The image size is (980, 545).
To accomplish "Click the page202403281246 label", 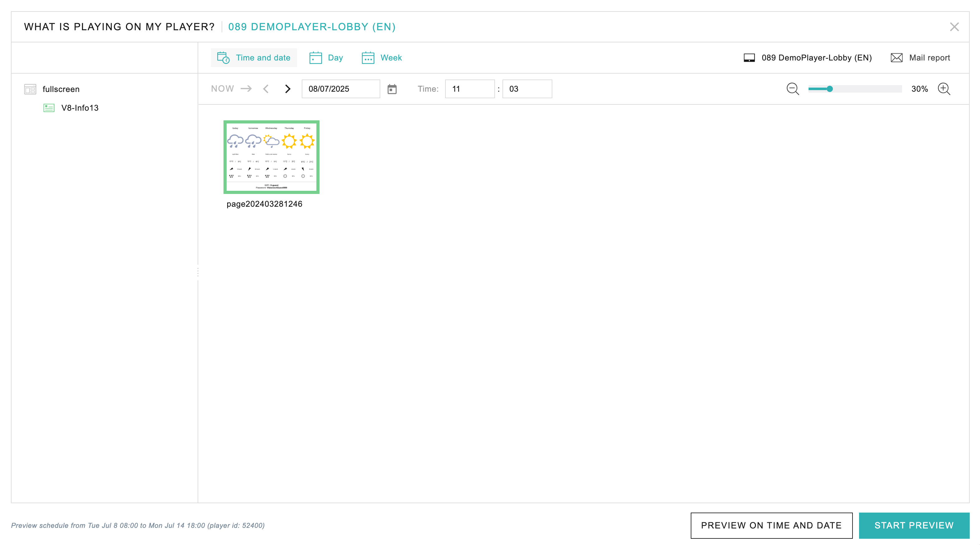I will click(x=264, y=204).
